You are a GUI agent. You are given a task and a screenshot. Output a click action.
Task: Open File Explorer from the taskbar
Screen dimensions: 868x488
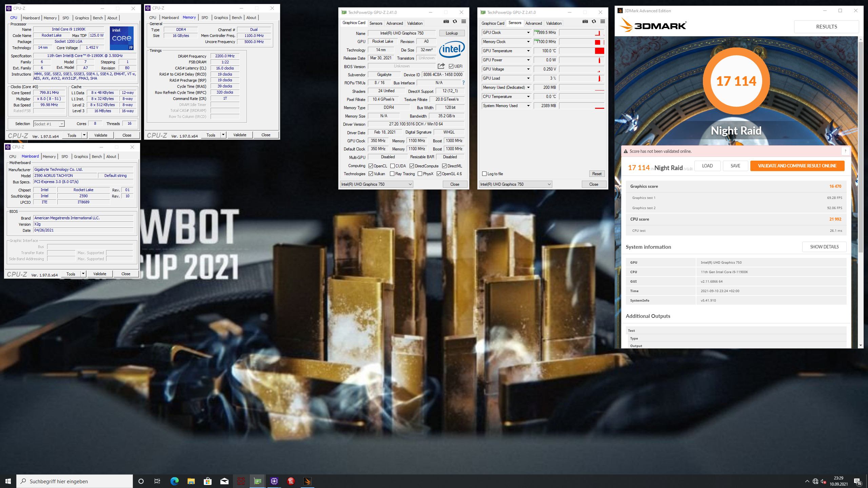pyautogui.click(x=191, y=481)
